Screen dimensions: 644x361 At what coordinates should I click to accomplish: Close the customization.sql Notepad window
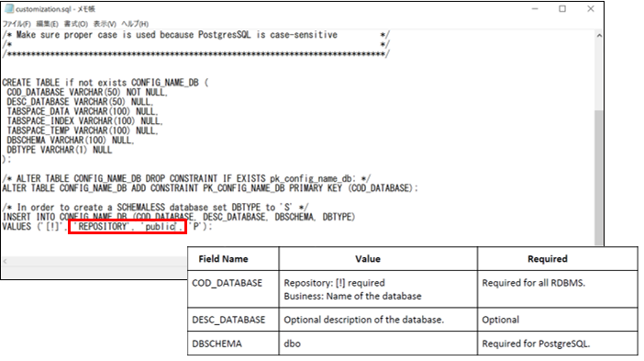(591, 8)
